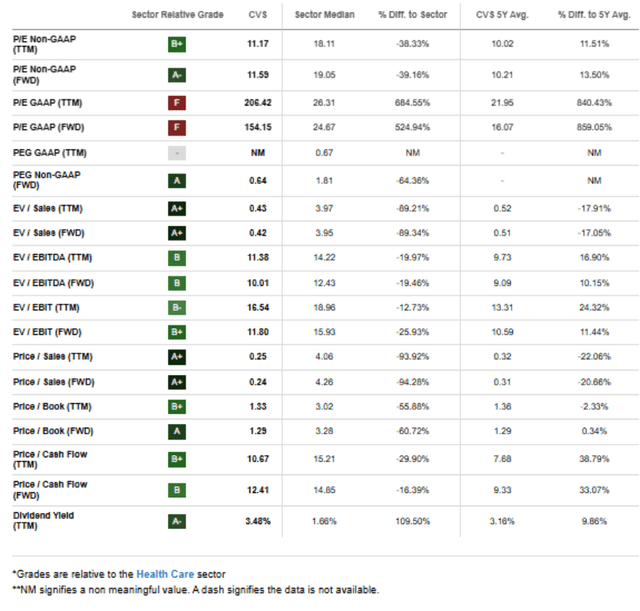The width and height of the screenshot is (640, 611).
Task: Select the Sector Median column header
Action: (320, 15)
